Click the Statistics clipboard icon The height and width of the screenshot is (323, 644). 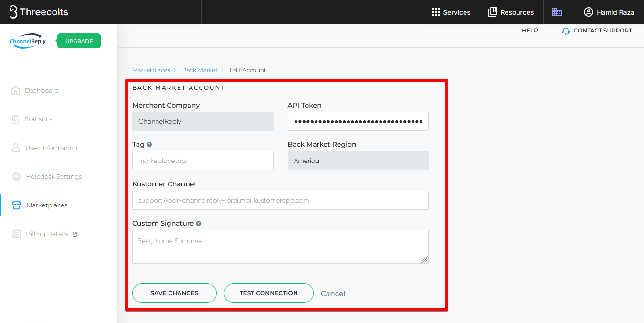[16, 119]
